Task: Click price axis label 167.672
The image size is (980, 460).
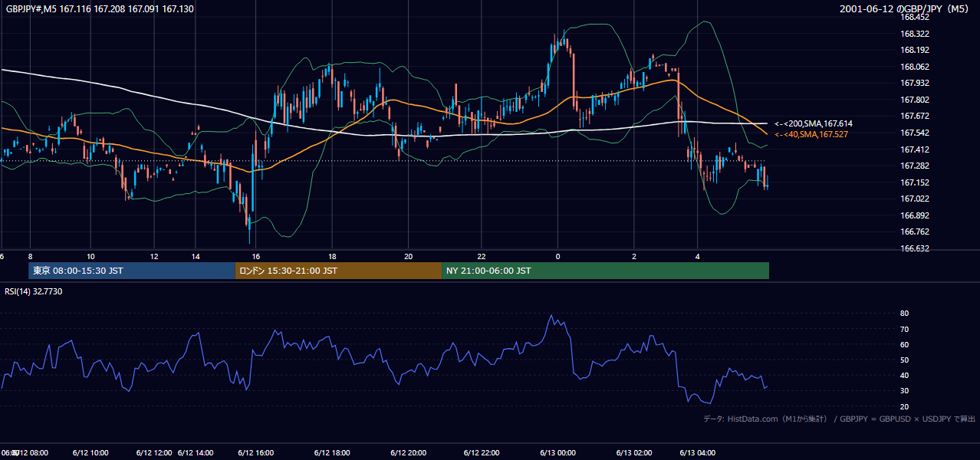Action: coord(914,117)
